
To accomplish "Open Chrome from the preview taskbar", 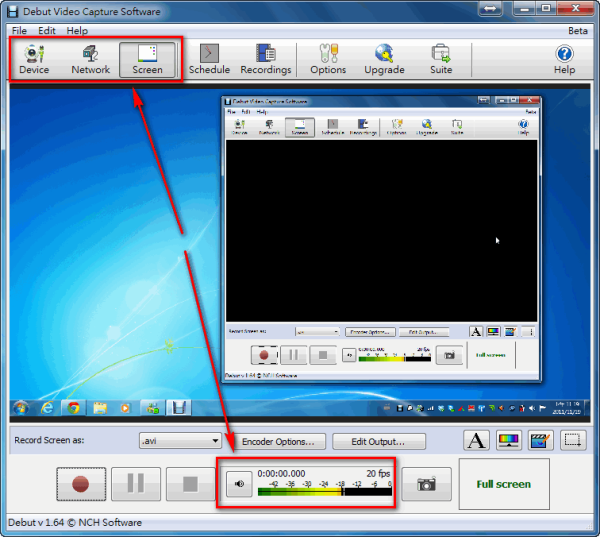I will pos(73,408).
